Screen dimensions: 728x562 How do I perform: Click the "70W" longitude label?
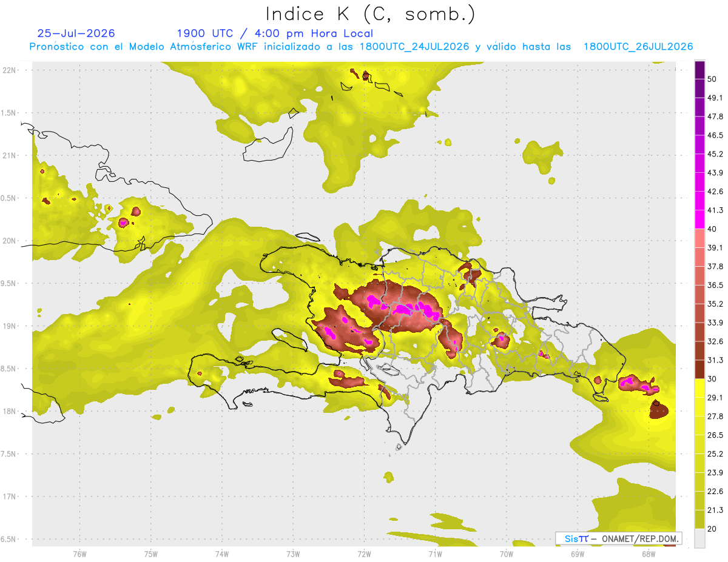pos(506,554)
